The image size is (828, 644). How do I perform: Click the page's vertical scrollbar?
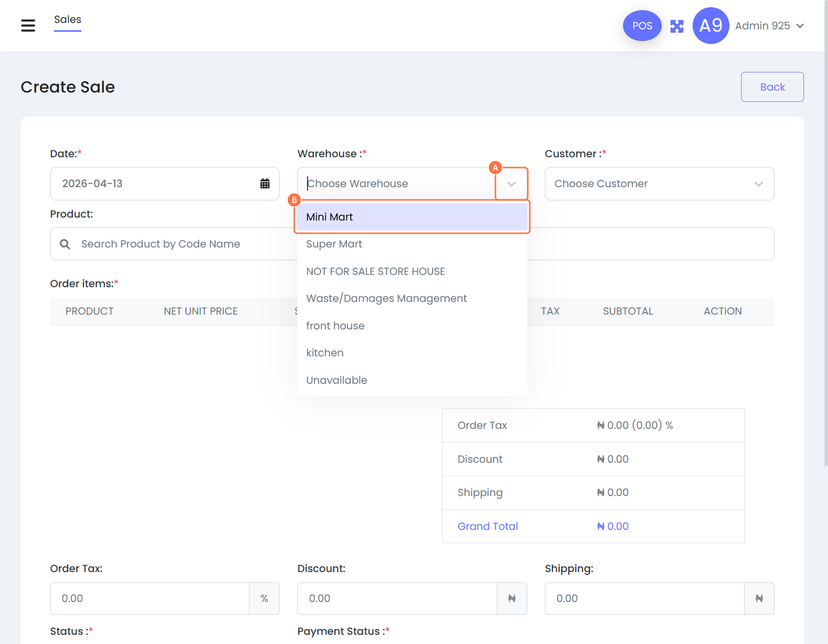pyautogui.click(x=825, y=233)
